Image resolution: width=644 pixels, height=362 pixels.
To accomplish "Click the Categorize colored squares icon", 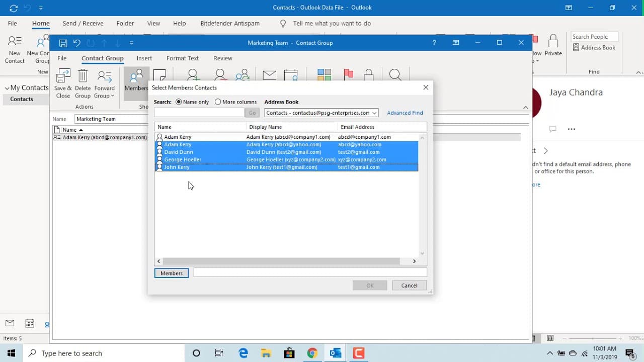I will 324,75.
